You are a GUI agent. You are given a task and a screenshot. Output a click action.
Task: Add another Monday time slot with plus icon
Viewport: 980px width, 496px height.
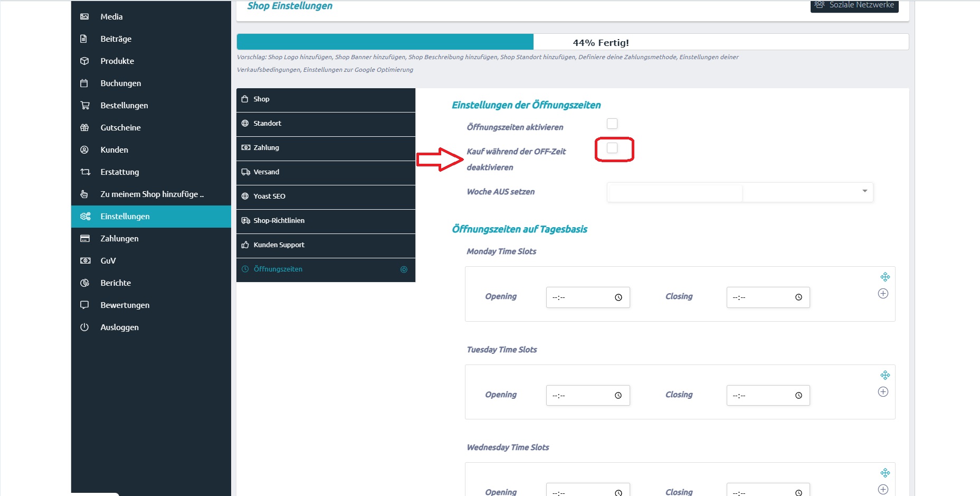coord(883,293)
